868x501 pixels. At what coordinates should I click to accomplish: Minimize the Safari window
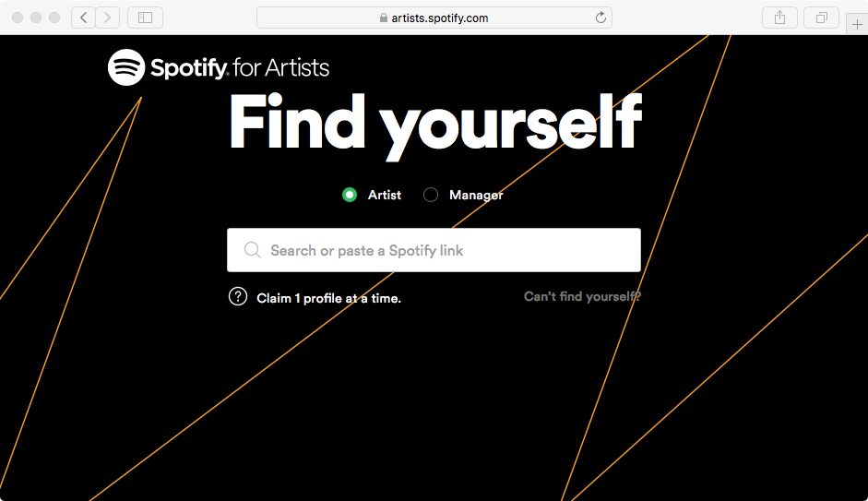[36, 18]
